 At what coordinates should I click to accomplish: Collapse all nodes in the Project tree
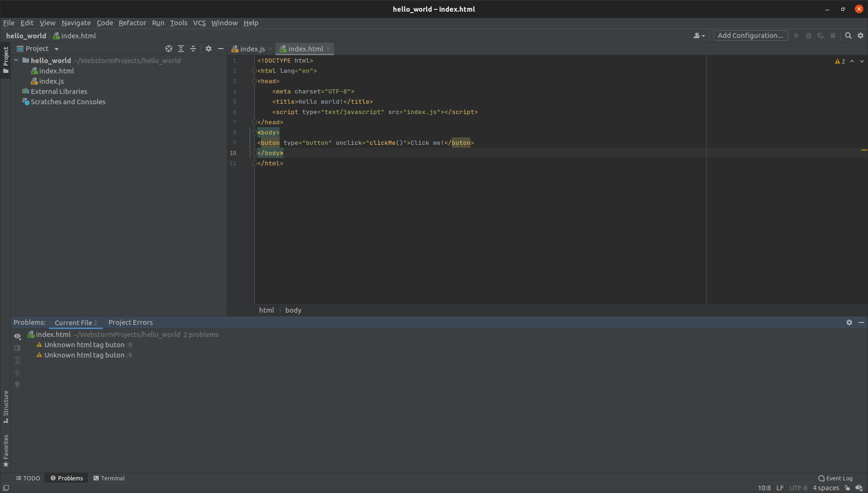[193, 48]
